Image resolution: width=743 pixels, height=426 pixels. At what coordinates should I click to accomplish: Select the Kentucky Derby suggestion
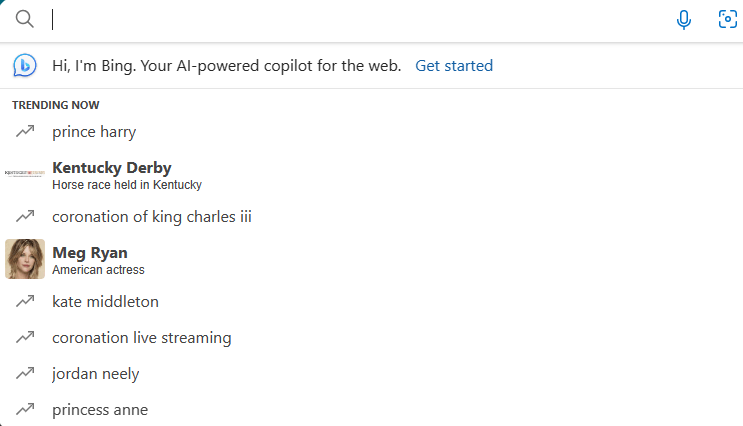[x=112, y=168]
